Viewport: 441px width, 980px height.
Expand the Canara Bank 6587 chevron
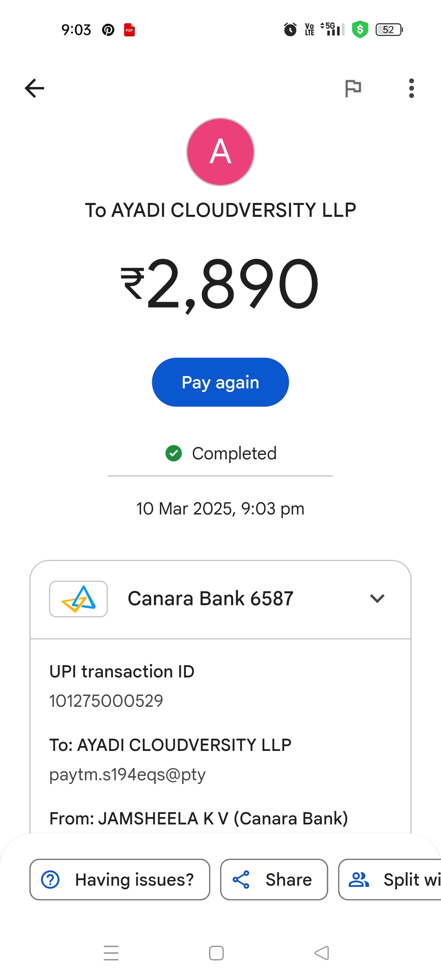[377, 599]
